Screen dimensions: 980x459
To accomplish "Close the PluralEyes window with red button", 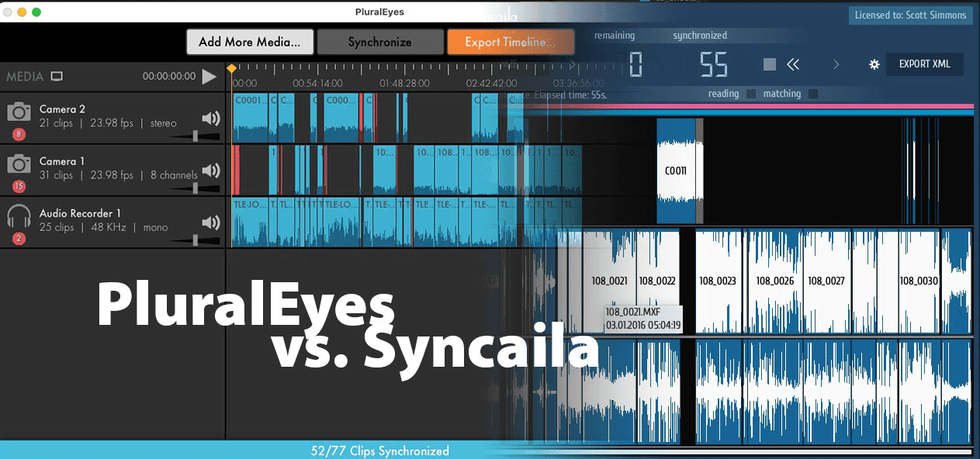I will [x=8, y=12].
